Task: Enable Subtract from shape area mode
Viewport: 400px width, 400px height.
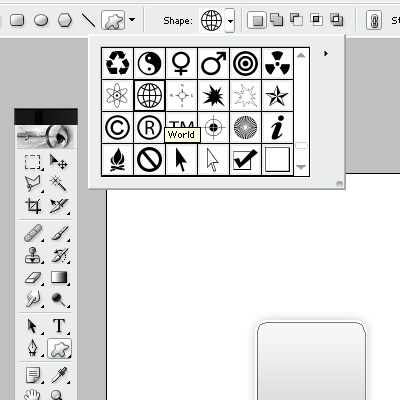Action: (x=296, y=20)
